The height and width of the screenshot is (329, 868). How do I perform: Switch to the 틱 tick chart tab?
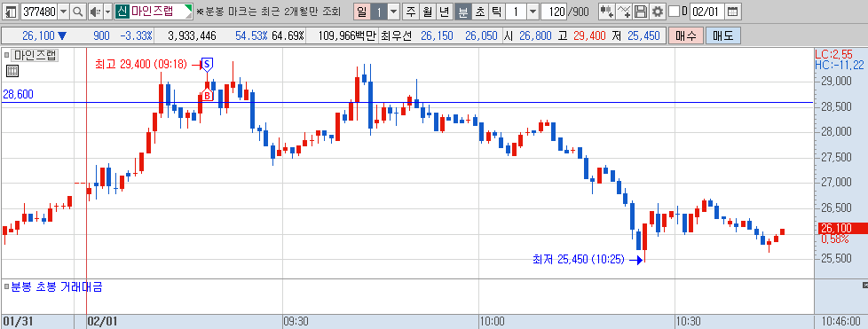[496, 11]
